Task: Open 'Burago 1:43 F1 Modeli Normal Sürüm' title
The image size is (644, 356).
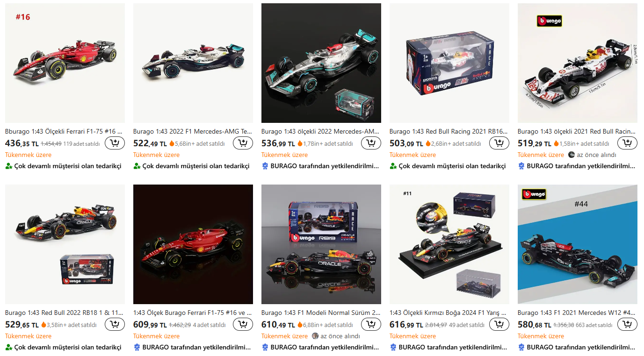Action: click(x=321, y=313)
